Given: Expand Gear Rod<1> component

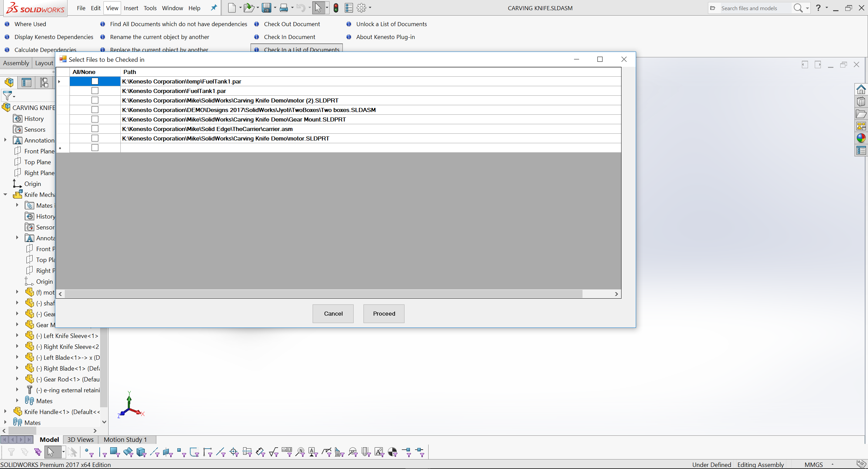Looking at the screenshot, I should click(x=17, y=379).
